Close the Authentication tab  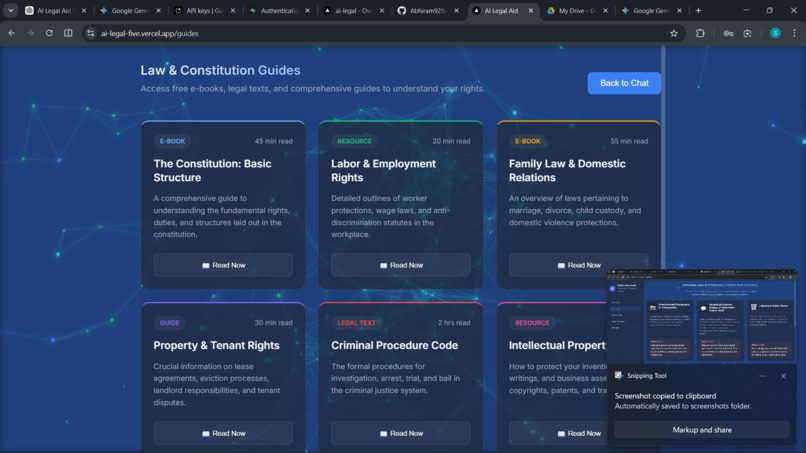tap(307, 10)
